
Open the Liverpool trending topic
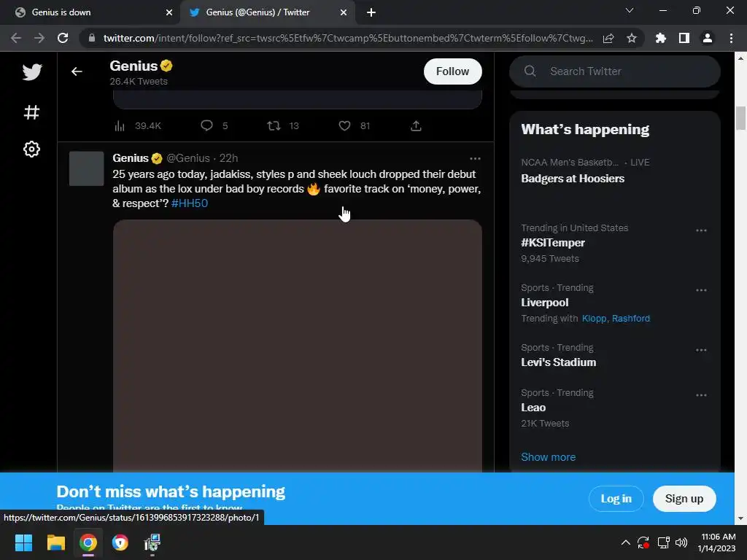pos(544,303)
